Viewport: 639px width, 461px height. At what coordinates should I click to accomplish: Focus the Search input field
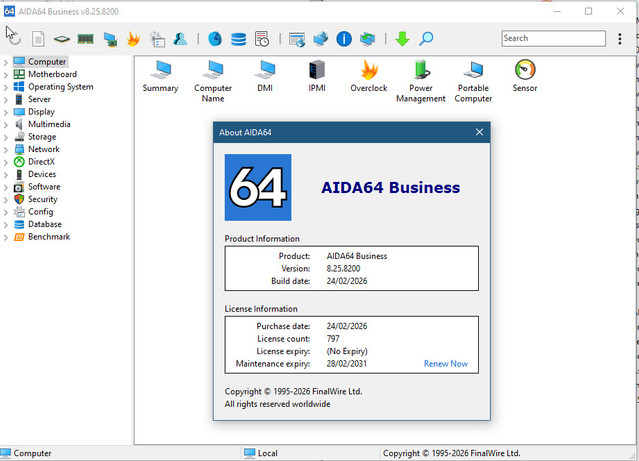553,38
